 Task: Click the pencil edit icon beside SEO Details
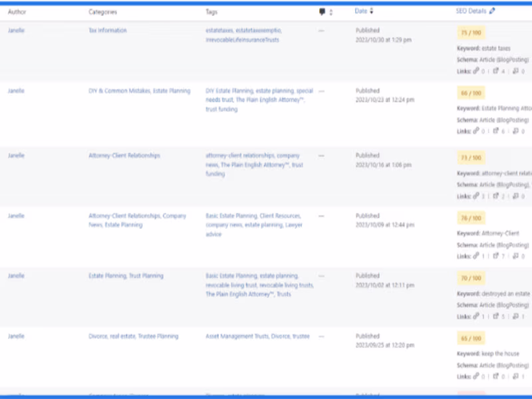click(x=492, y=11)
